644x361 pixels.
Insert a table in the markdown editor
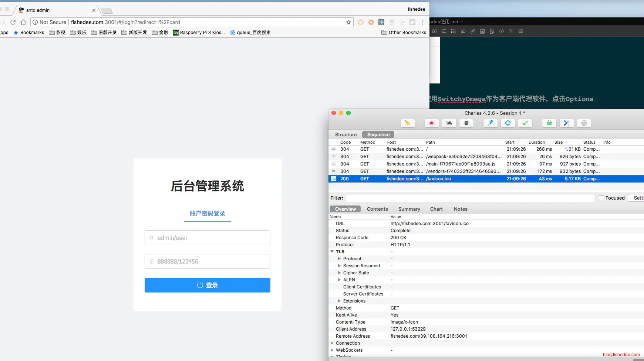pos(521,31)
